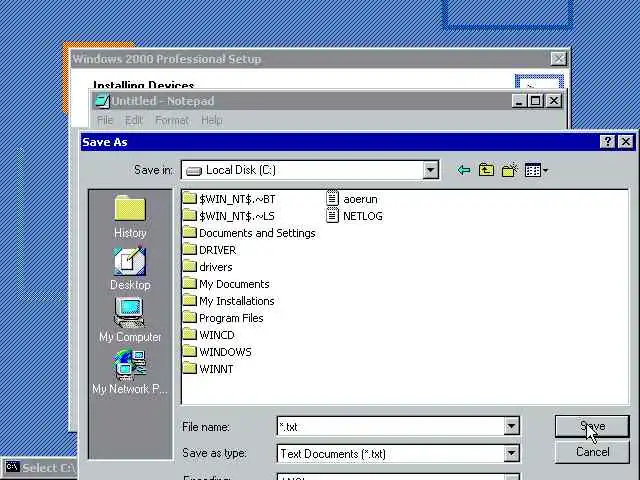This screenshot has height=480, width=640.
Task: Select the lowercase drivers folder
Action: 207,267
